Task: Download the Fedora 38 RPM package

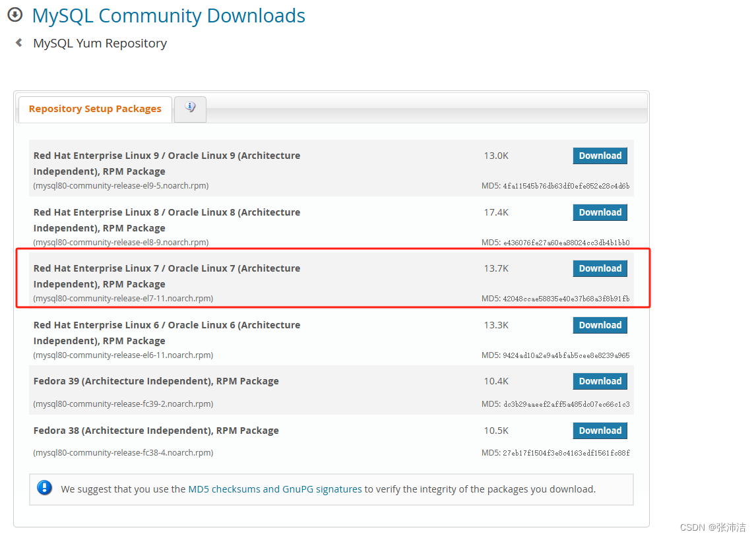Action: [x=600, y=431]
